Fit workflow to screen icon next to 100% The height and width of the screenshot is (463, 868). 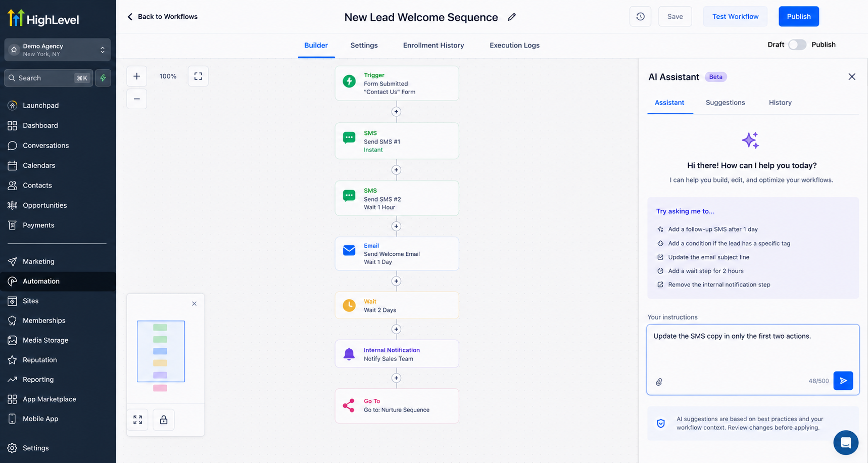pos(198,76)
